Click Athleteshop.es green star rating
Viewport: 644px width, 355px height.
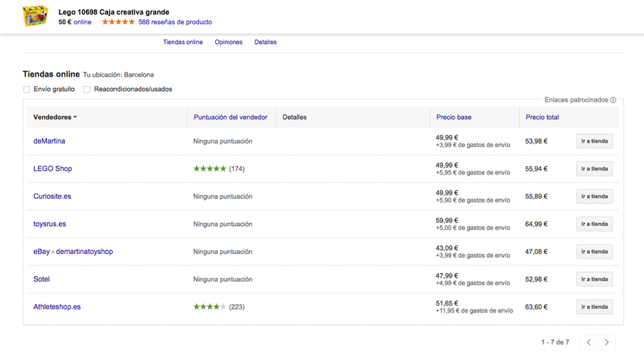[210, 307]
